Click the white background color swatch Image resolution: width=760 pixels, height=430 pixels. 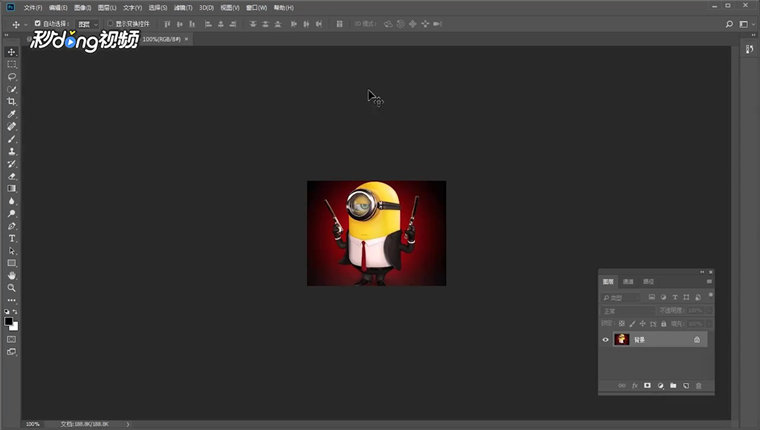pyautogui.click(x=15, y=327)
